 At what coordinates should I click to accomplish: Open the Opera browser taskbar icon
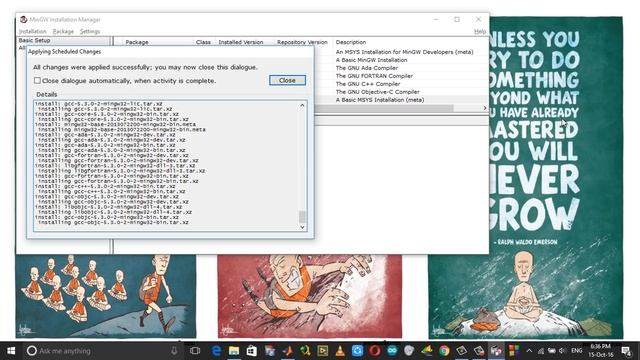point(375,351)
